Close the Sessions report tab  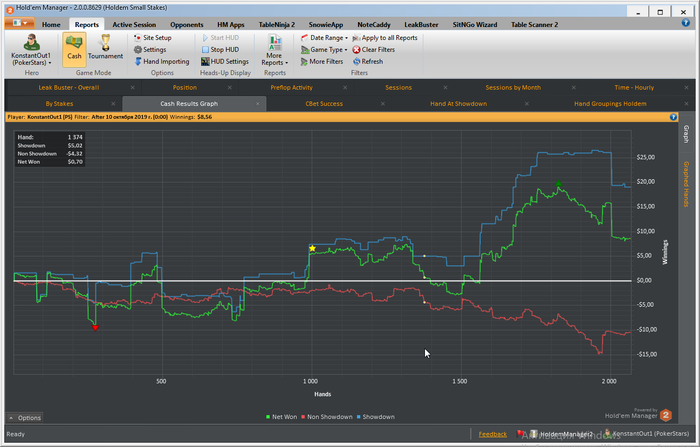point(445,88)
